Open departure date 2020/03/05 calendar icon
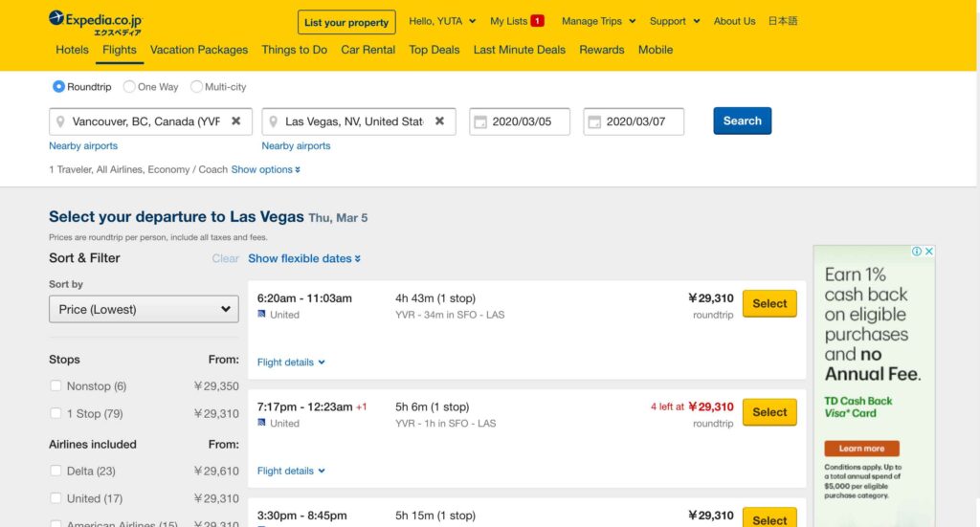 [x=480, y=122]
